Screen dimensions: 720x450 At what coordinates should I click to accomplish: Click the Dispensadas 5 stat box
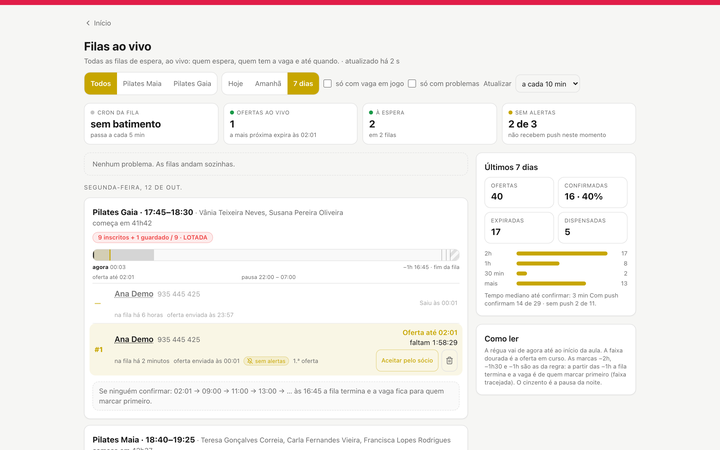pyautogui.click(x=593, y=228)
